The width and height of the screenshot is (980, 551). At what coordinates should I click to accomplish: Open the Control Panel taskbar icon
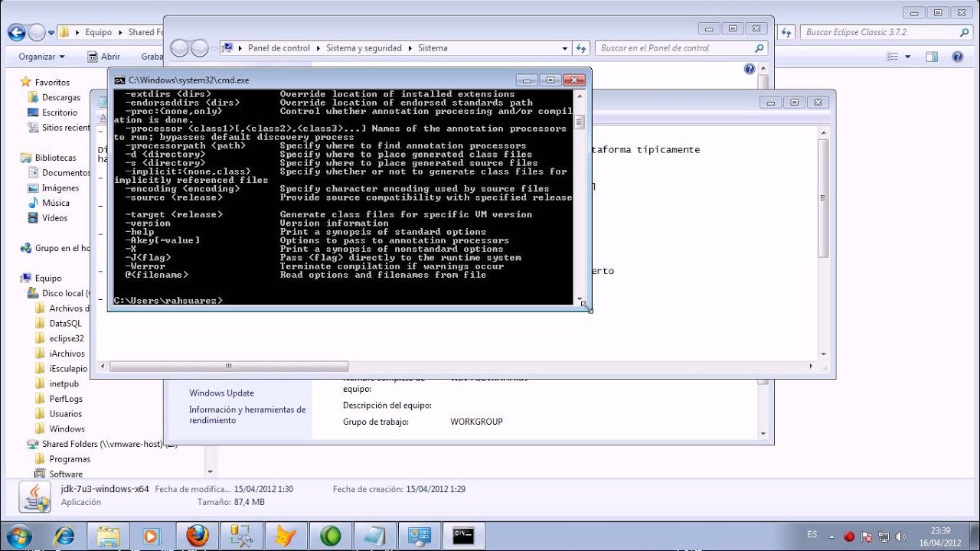[419, 536]
